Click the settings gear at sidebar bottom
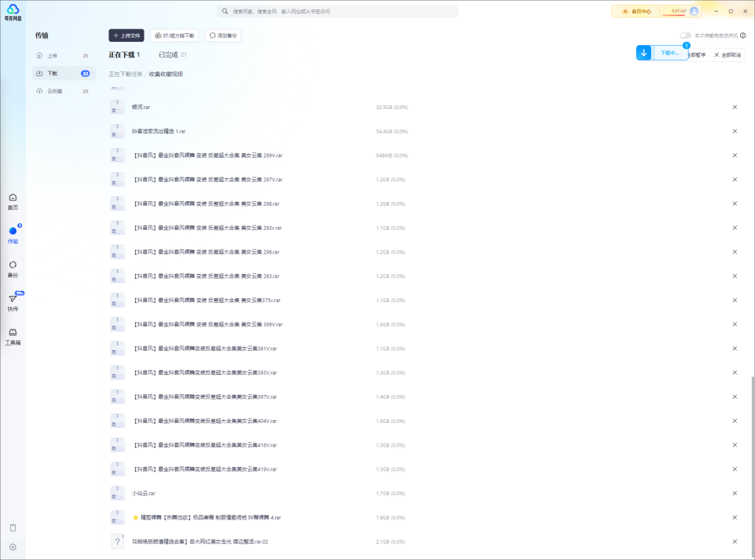Screen dimensions: 755x560 [13, 547]
